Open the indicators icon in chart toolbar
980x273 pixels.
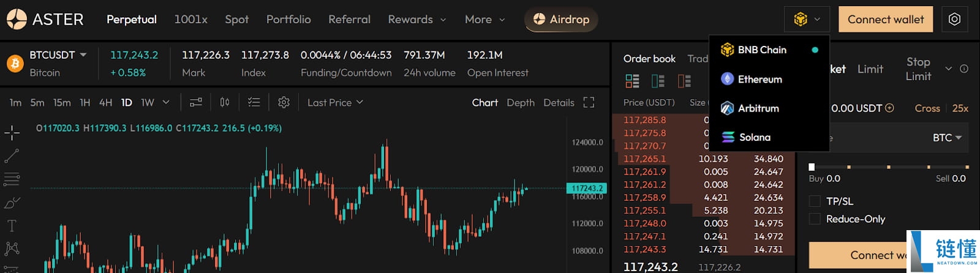(196, 102)
